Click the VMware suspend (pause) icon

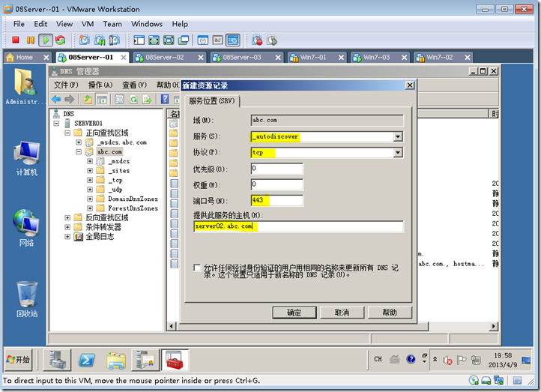coord(31,40)
